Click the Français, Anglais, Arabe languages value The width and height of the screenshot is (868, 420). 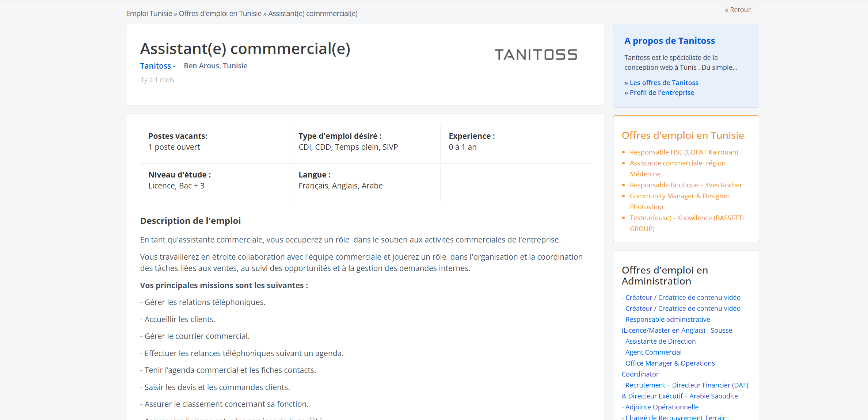coord(340,186)
